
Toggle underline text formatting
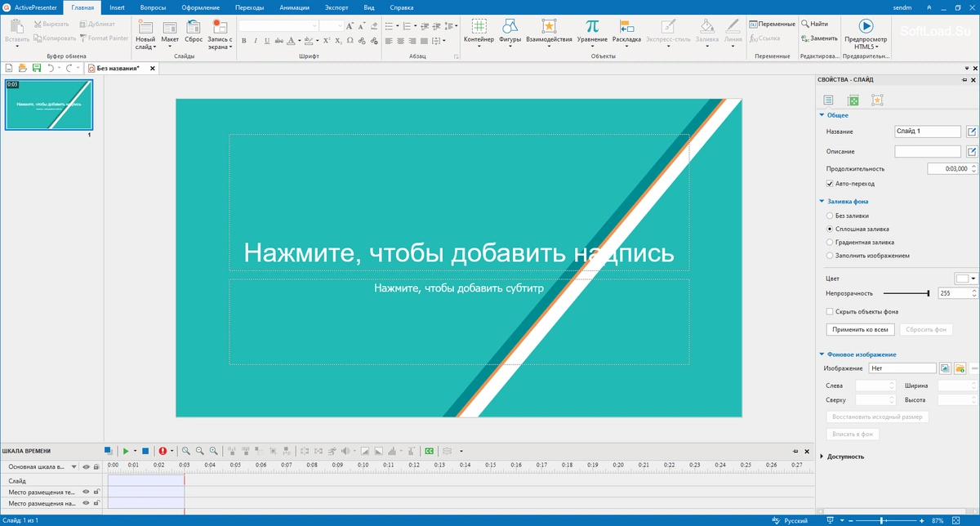pos(267,40)
